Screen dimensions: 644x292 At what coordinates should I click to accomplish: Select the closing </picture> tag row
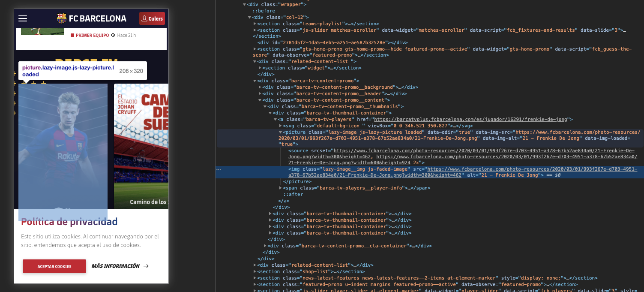(x=297, y=181)
